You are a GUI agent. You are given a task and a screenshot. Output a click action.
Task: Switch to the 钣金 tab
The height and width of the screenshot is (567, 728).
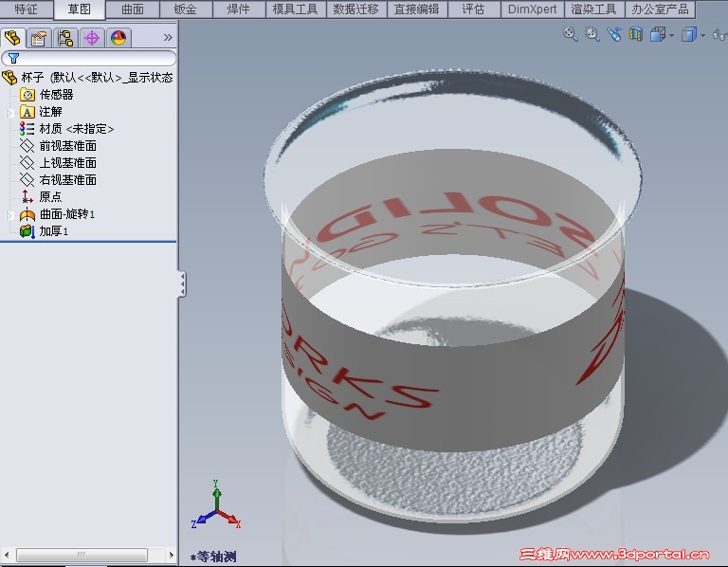click(186, 9)
